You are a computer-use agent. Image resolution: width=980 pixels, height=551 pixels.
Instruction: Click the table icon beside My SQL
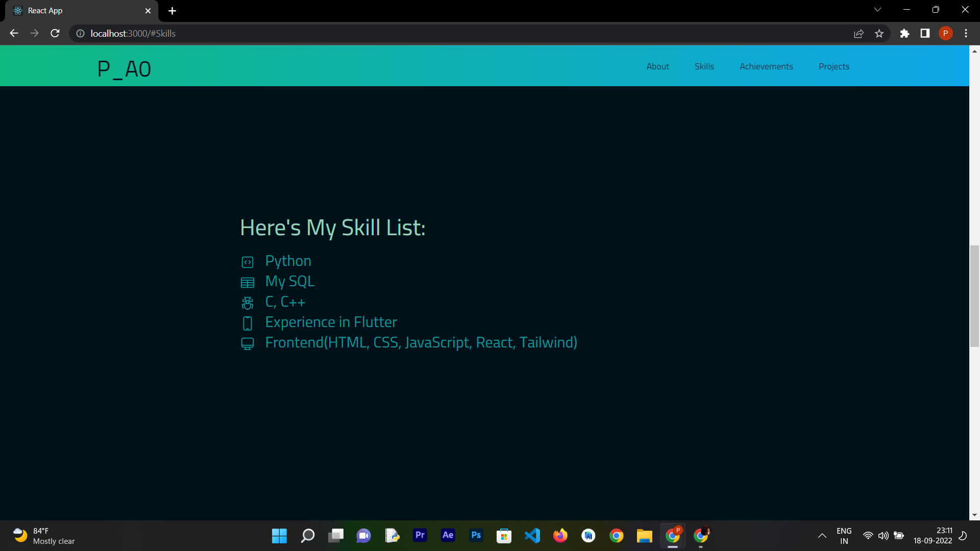coord(248,283)
